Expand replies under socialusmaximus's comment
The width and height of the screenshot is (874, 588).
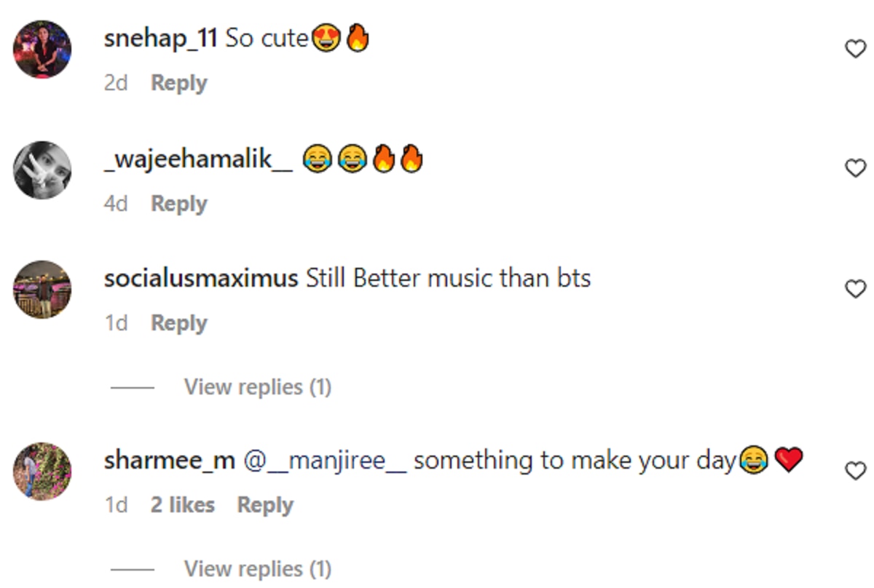[x=257, y=387]
